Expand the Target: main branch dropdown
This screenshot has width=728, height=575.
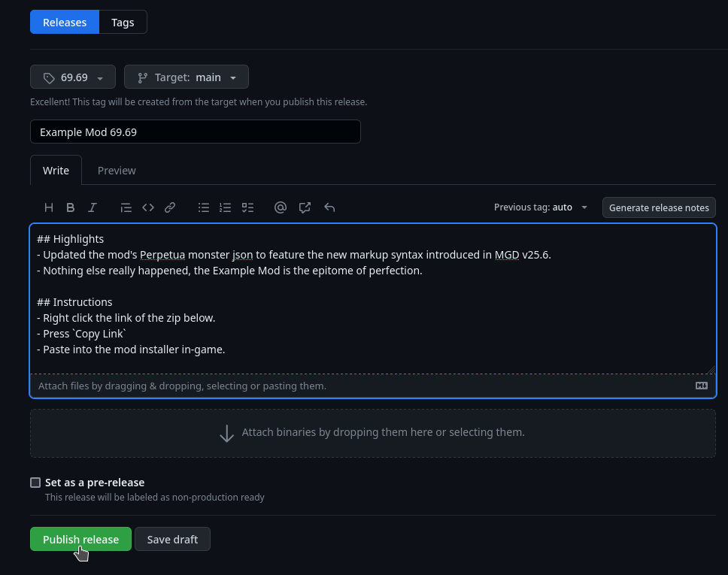click(x=187, y=77)
